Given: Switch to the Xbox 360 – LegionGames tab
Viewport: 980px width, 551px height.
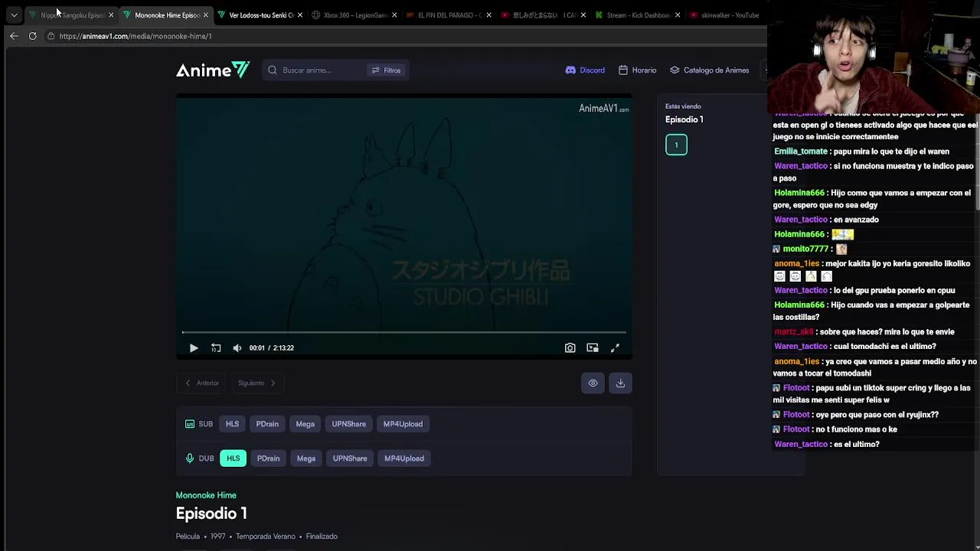Looking at the screenshot, I should coord(354,15).
